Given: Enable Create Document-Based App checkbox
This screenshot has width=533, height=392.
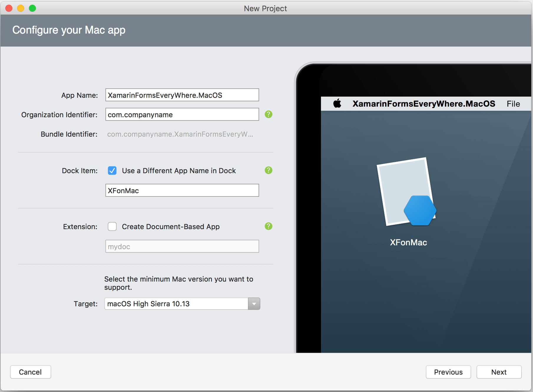Looking at the screenshot, I should 112,226.
